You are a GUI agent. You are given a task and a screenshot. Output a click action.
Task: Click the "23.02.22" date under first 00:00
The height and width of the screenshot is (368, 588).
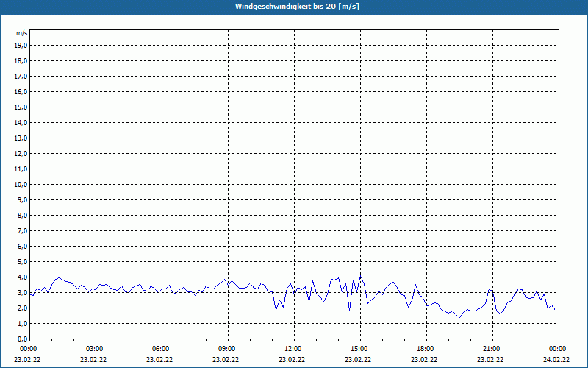click(x=27, y=359)
